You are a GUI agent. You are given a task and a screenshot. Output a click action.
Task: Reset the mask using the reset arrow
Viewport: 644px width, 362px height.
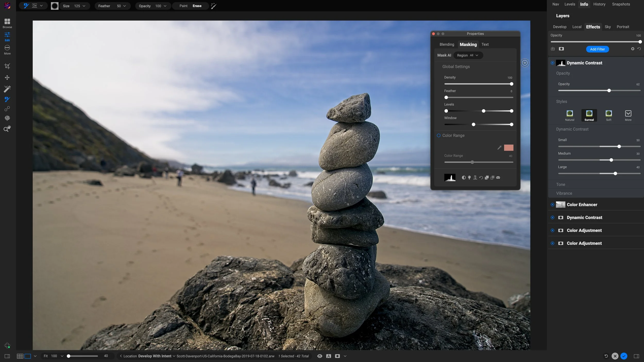[481, 177]
